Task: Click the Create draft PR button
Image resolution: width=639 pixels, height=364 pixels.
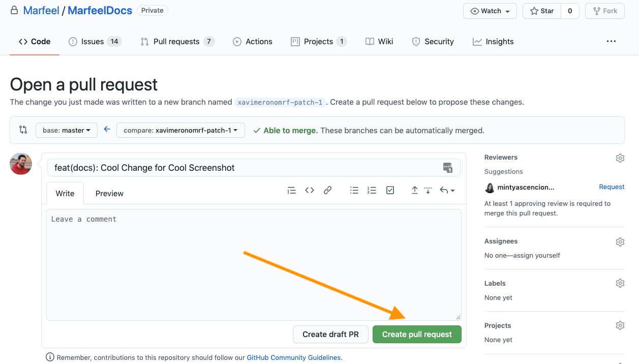Action: coord(330,334)
